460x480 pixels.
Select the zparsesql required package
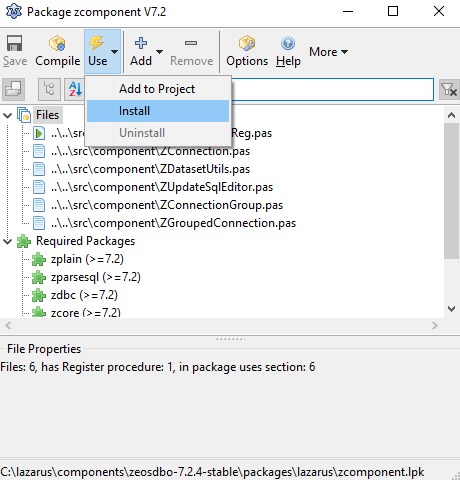point(96,277)
